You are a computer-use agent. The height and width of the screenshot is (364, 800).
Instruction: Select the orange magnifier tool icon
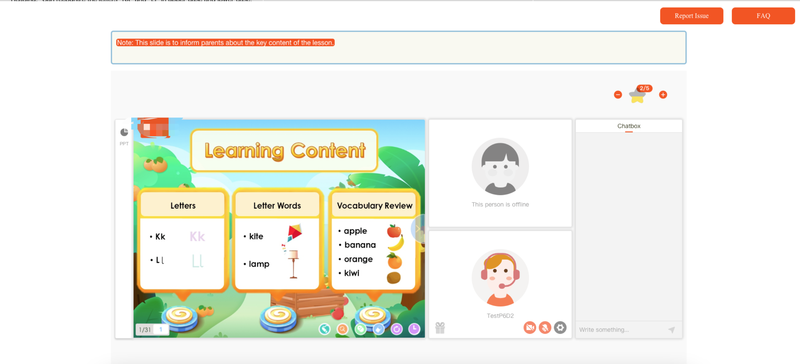(342, 329)
